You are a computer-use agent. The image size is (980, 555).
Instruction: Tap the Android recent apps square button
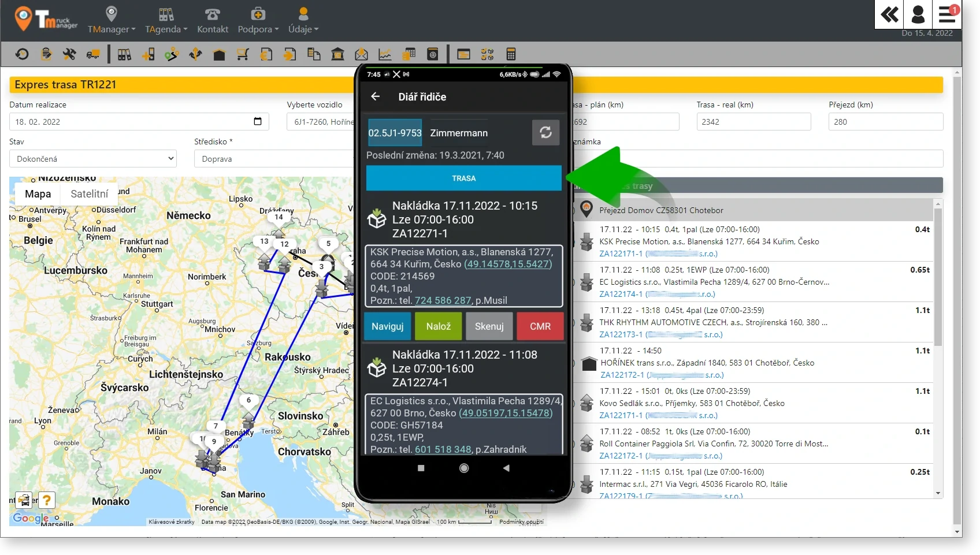(421, 468)
